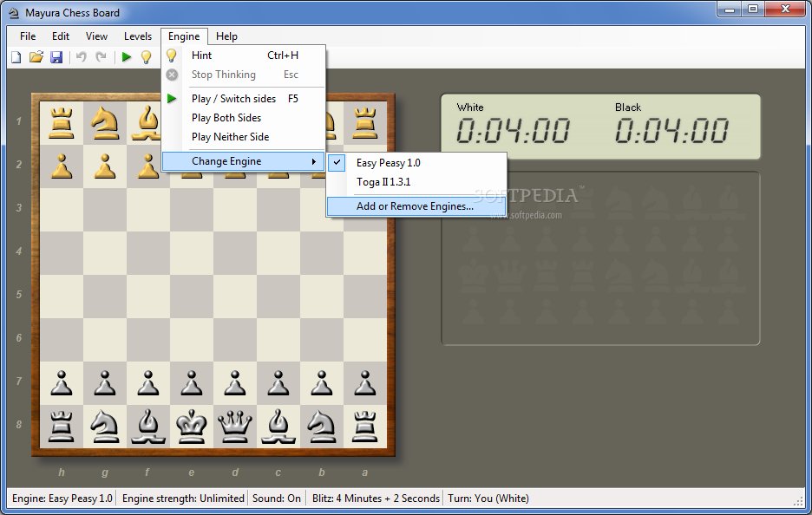Expand the Change Engine submenu
Screen dimensions: 812x515
243,161
